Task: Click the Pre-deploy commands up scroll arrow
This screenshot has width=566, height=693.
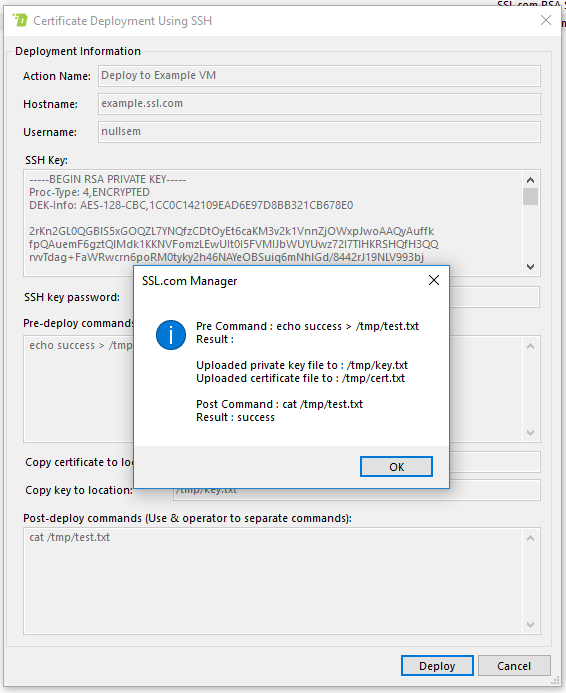Action: 531,346
